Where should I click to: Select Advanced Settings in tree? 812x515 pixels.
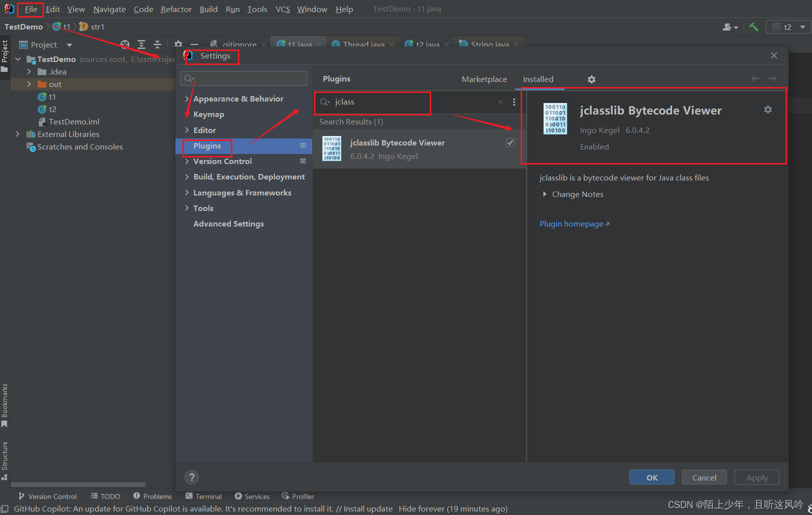[228, 224]
